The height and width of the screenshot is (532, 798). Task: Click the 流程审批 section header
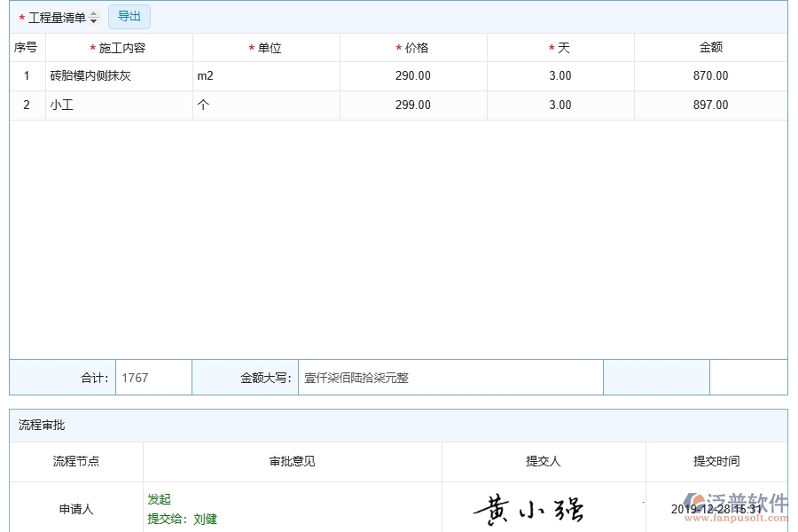35,426
